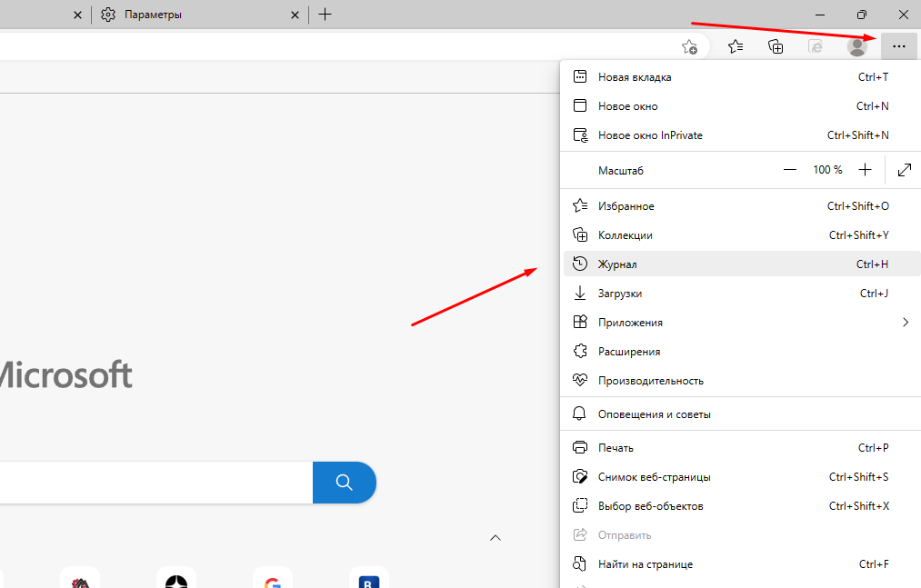Open the Collections toolbar icon
921x588 pixels.
(x=776, y=46)
